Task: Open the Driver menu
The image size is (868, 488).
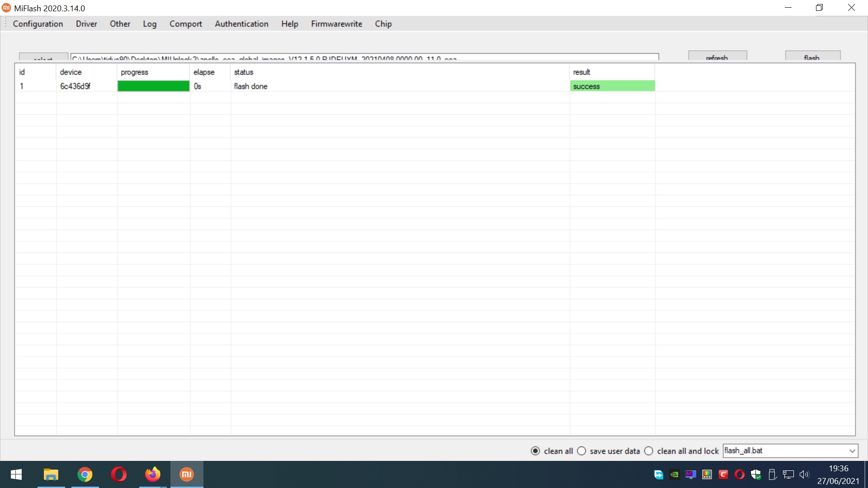Action: 86,24
